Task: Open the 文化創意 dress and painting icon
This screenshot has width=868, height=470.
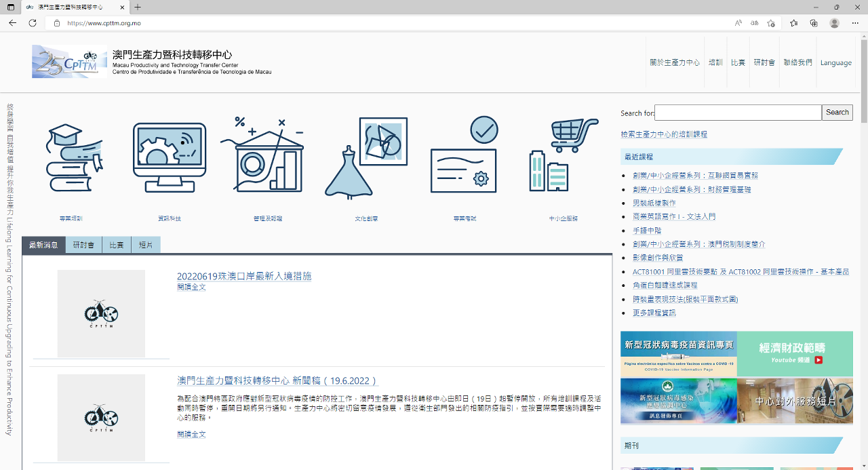Action: (366, 157)
